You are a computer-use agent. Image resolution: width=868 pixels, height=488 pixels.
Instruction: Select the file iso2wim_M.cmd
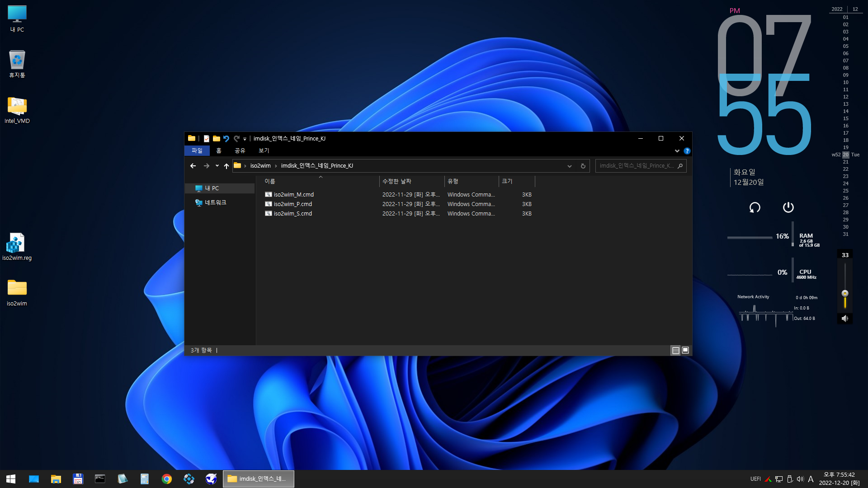pos(293,195)
